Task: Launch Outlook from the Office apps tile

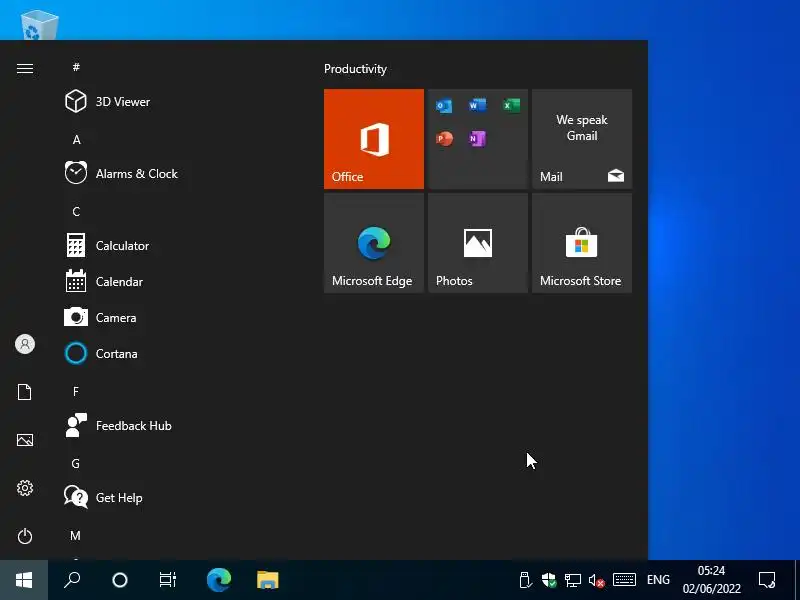Action: pos(444,106)
